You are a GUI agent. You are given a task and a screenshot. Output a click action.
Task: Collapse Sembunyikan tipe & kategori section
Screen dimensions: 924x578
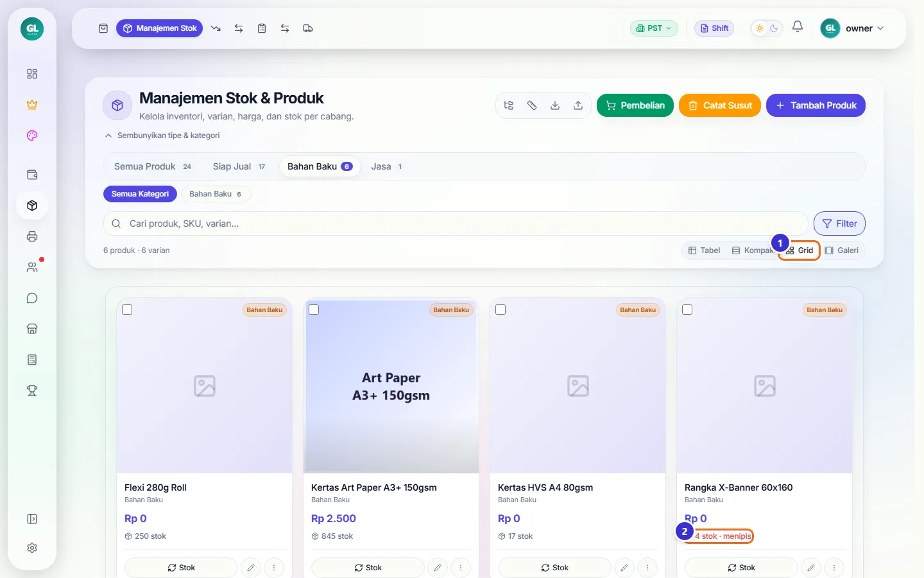[162, 136]
